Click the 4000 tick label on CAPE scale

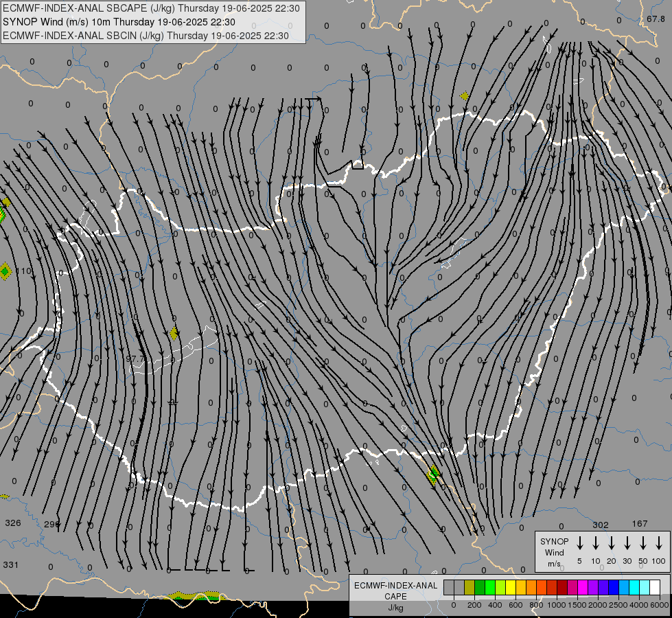coord(638,605)
